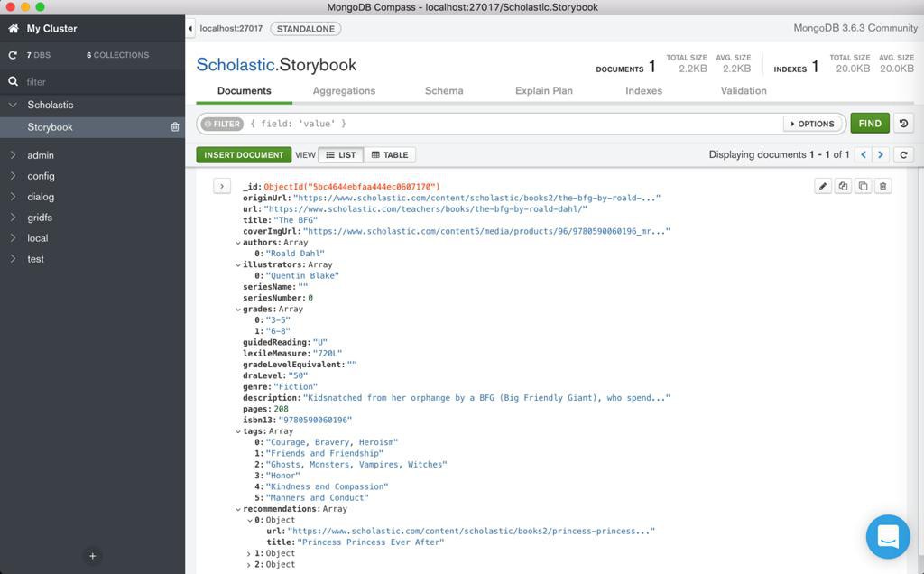Click author value "Roald Dahl"

pos(295,254)
